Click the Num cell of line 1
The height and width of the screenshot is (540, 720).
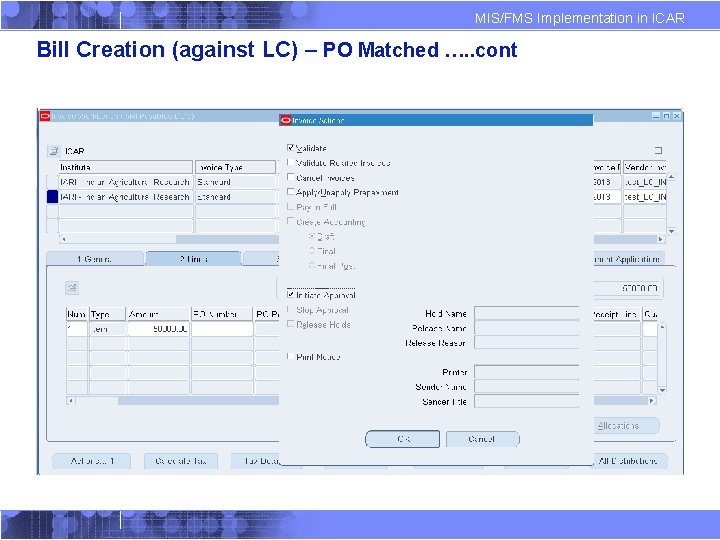pos(77,329)
